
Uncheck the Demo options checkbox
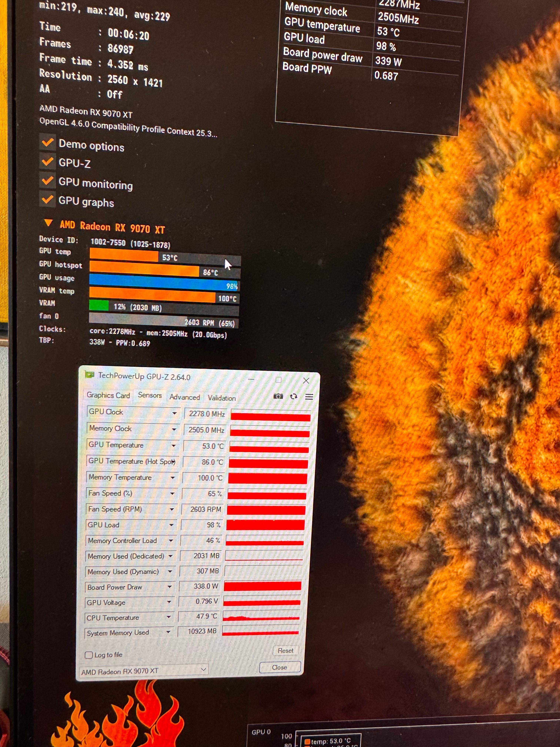click(48, 143)
